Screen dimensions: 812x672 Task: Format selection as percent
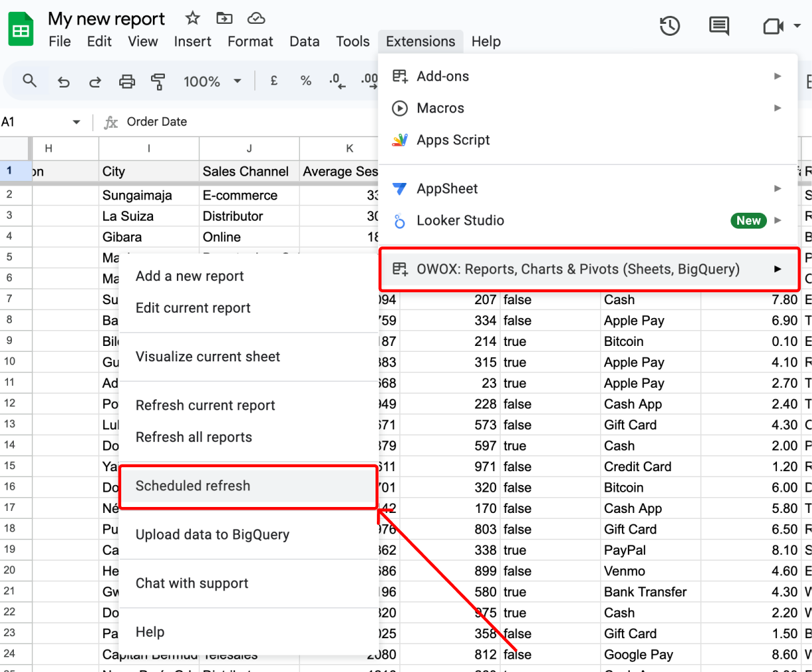click(x=305, y=81)
